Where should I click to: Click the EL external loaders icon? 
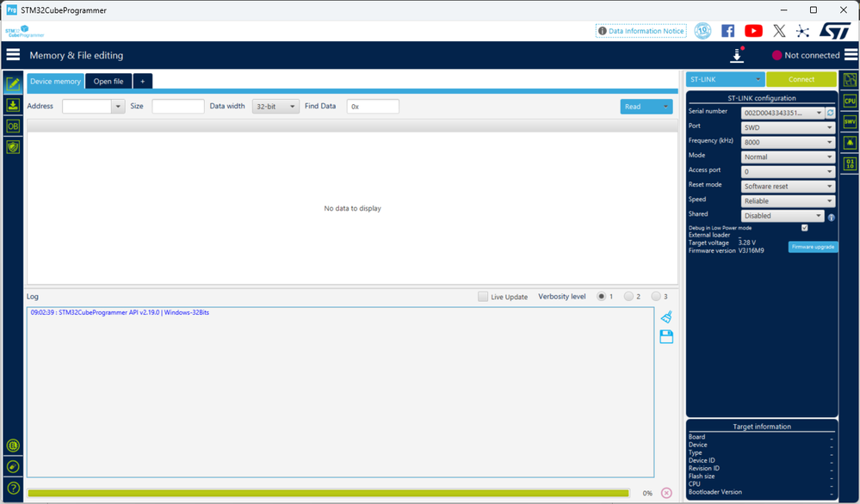point(13,446)
